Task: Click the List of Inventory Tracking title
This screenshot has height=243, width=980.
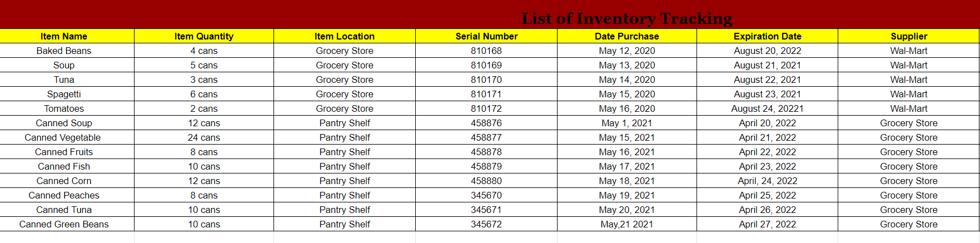Action: click(x=626, y=18)
